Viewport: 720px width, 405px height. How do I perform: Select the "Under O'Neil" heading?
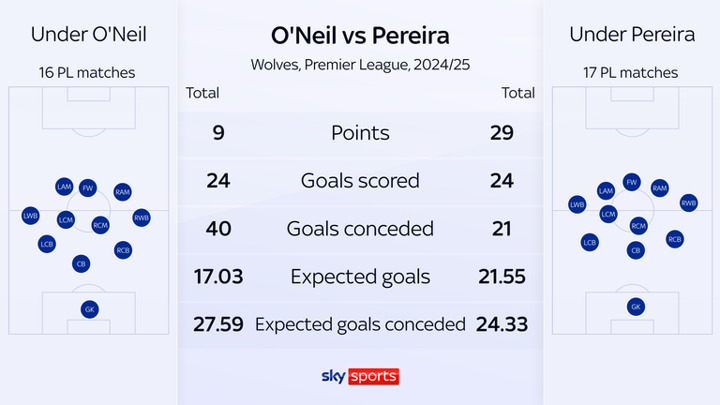pyautogui.click(x=89, y=35)
